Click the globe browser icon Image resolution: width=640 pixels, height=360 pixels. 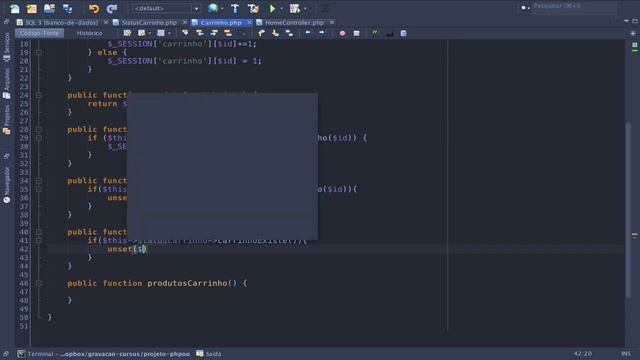pos(213,8)
